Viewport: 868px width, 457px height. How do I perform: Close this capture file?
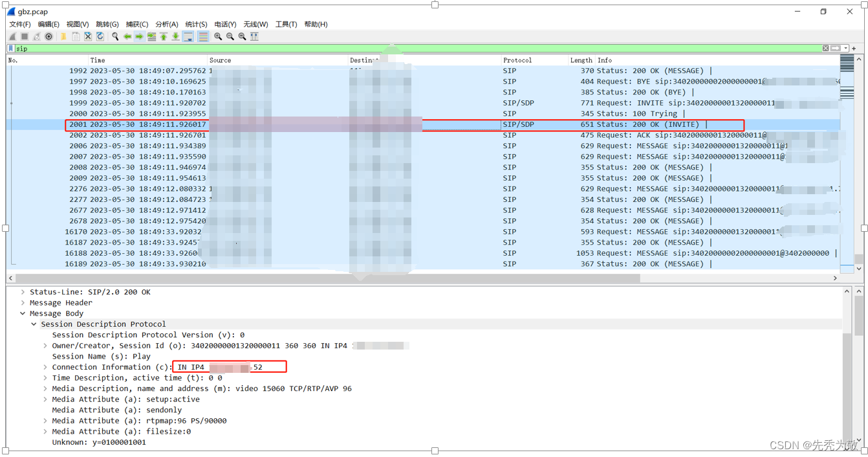[x=88, y=37]
